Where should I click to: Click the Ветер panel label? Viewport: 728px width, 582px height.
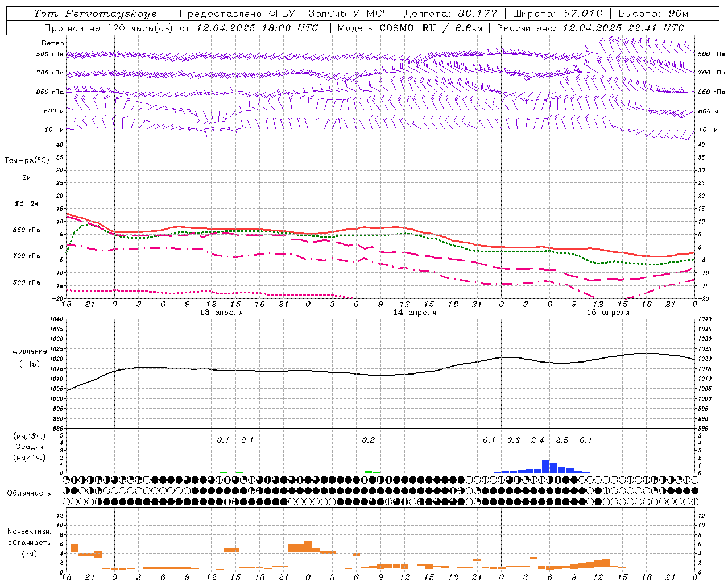tap(53, 43)
